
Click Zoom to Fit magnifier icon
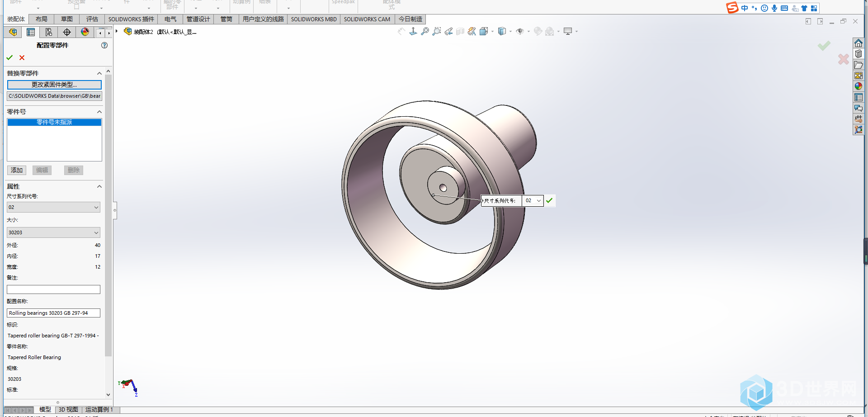(425, 31)
